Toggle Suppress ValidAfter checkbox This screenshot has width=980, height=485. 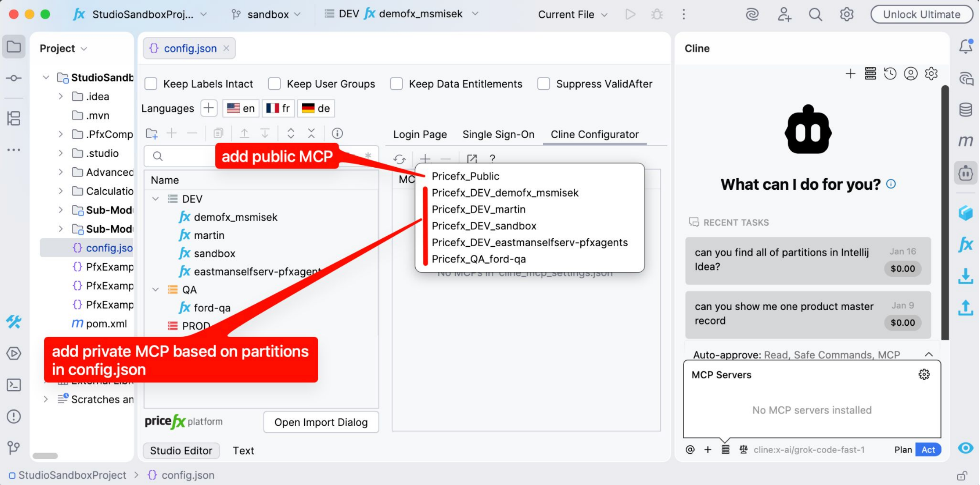pyautogui.click(x=543, y=84)
